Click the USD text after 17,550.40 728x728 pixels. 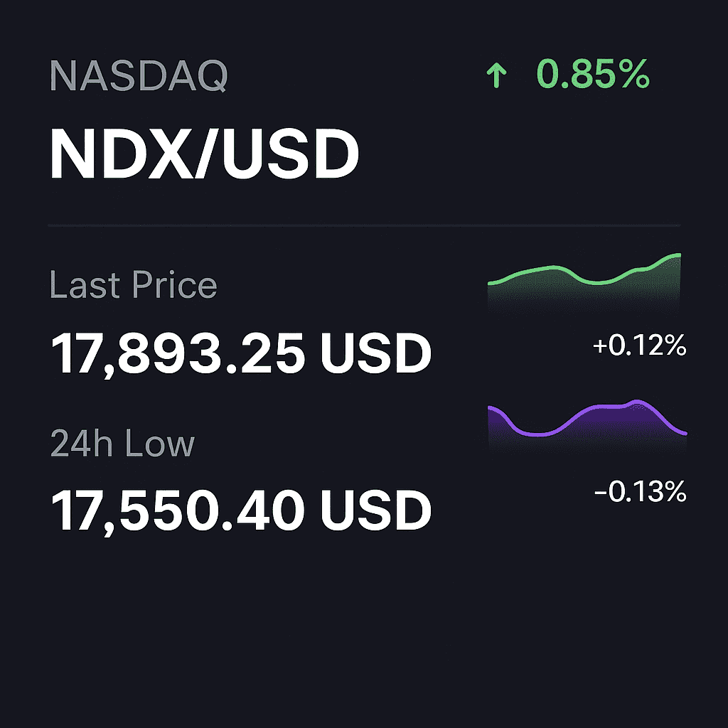click(x=375, y=510)
